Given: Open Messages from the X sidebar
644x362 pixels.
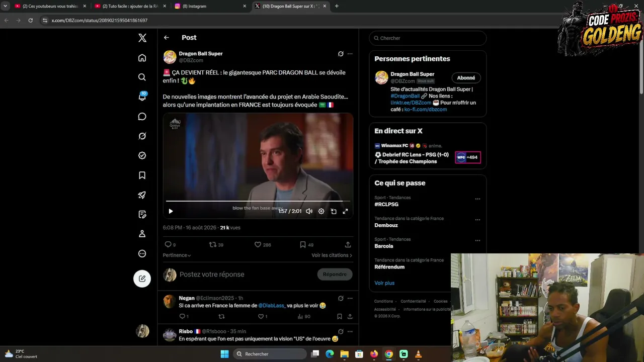Looking at the screenshot, I should [142, 117].
